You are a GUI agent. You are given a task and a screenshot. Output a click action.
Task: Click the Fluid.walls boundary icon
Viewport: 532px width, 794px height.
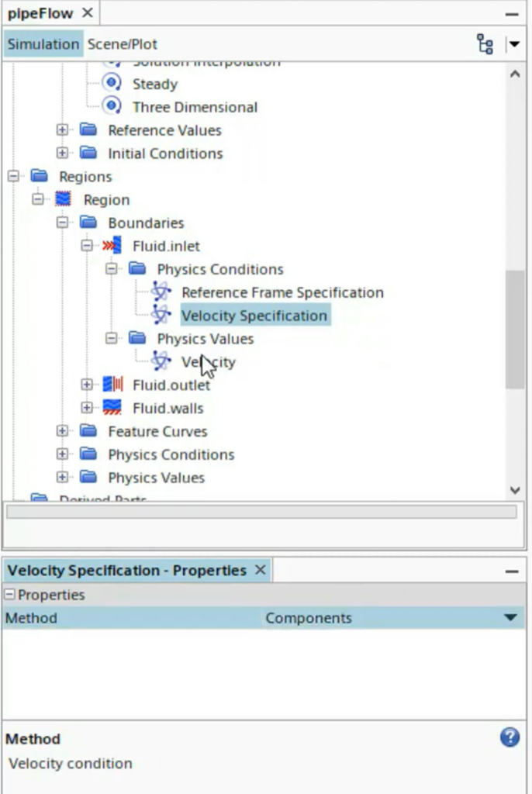pyautogui.click(x=112, y=408)
